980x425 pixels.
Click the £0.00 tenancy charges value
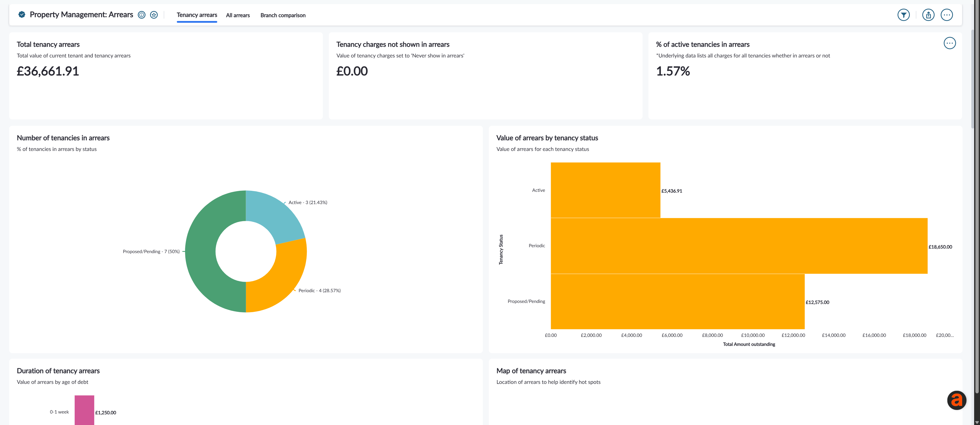point(352,71)
